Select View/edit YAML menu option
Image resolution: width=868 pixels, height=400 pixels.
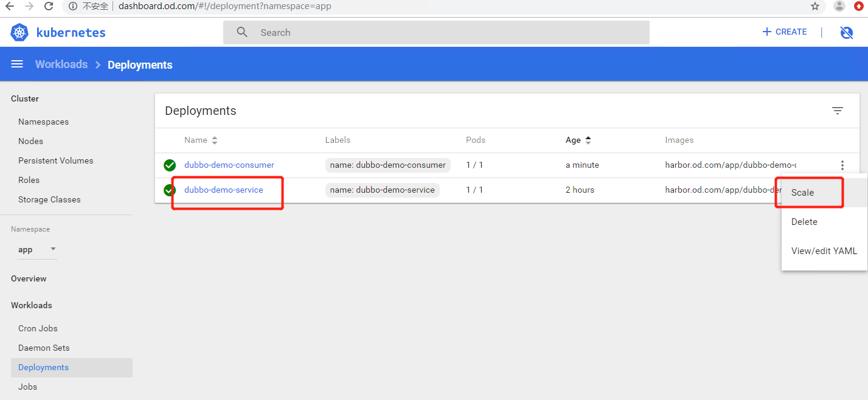[824, 251]
